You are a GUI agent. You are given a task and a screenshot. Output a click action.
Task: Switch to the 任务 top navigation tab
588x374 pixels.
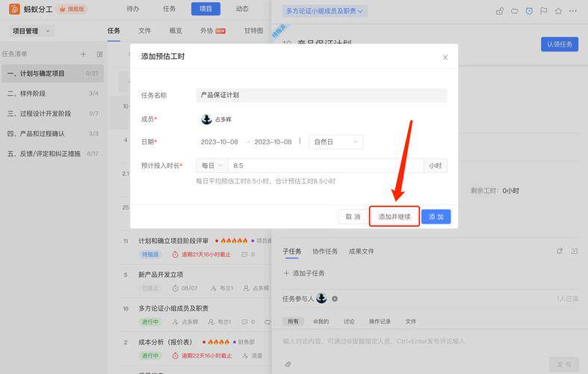coord(169,9)
